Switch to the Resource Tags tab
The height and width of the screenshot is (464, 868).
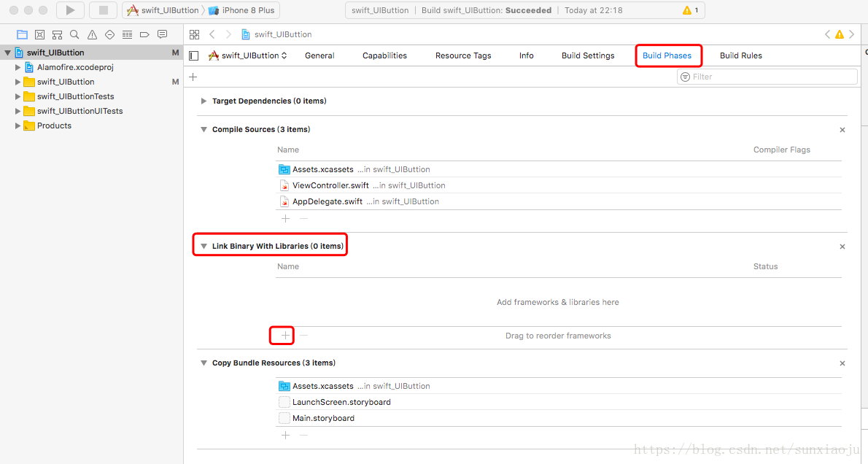(x=463, y=55)
